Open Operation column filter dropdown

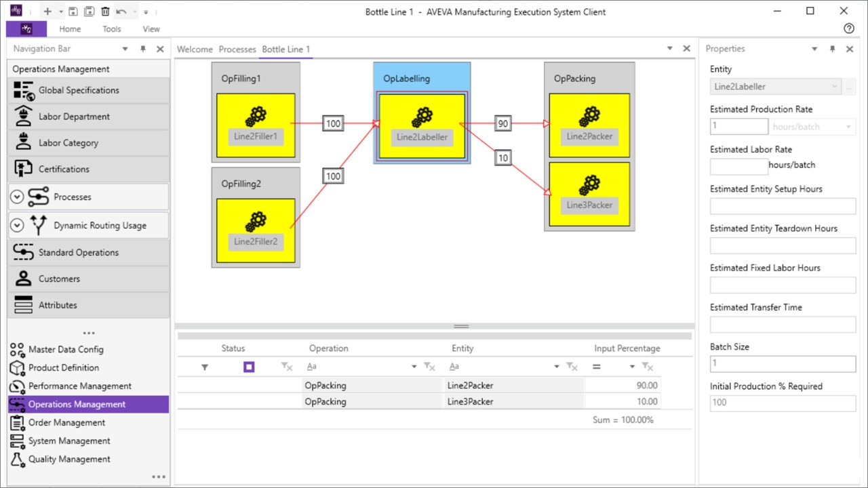pos(414,367)
